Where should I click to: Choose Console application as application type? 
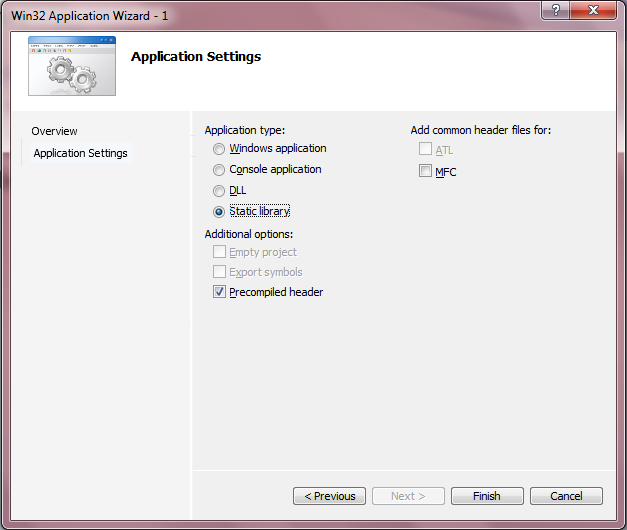tap(219, 170)
